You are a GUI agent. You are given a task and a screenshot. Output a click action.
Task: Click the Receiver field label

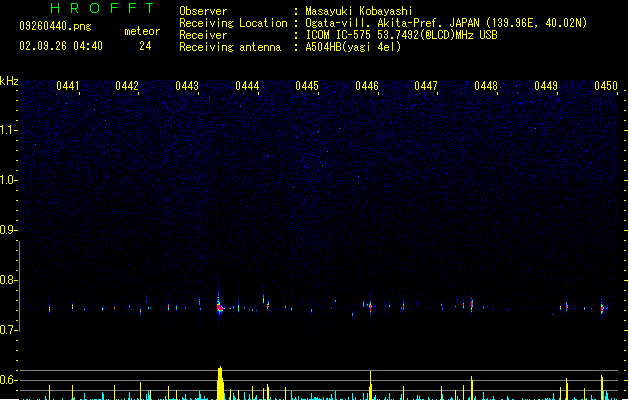click(x=203, y=35)
